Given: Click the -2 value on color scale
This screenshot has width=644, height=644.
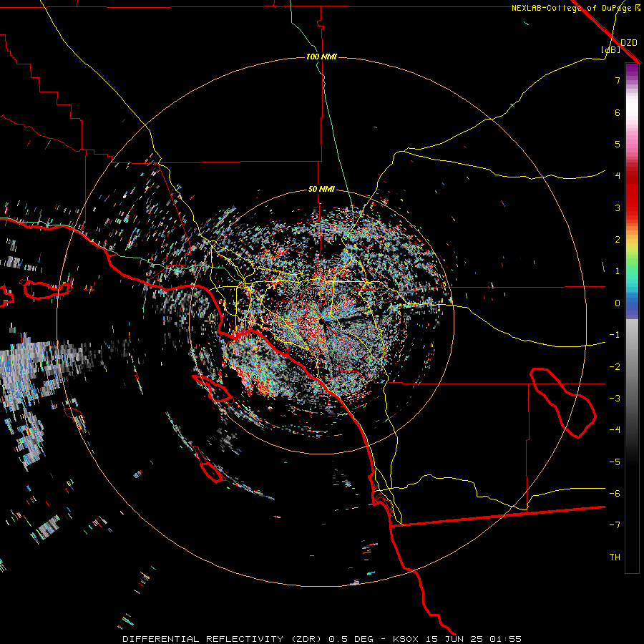Looking at the screenshot, I should coord(615,367).
